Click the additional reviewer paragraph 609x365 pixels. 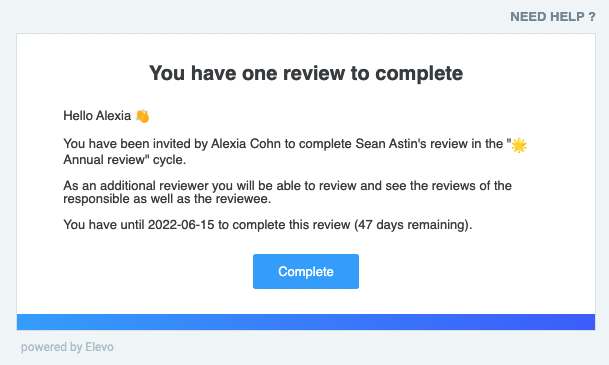tap(287, 192)
